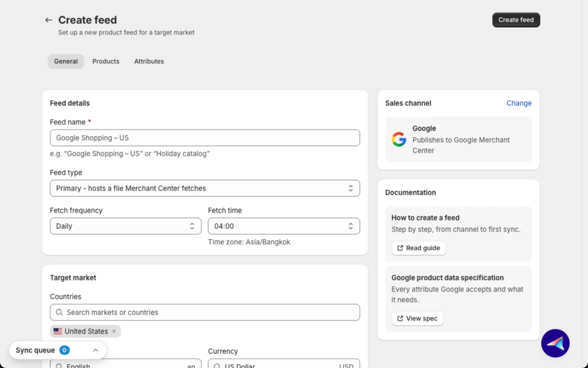Click the Create feed button
Screen dimensions: 588x368
[516, 20]
